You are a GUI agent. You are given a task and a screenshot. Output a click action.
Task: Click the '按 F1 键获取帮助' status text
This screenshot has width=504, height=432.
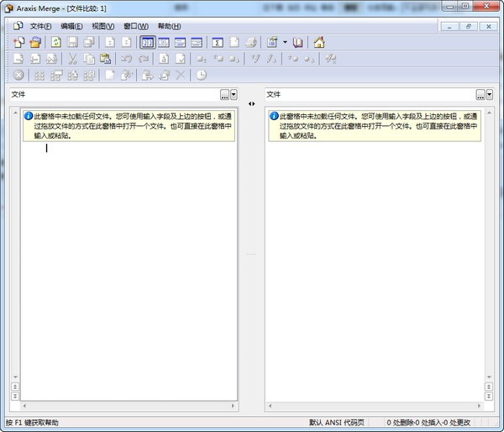point(32,423)
